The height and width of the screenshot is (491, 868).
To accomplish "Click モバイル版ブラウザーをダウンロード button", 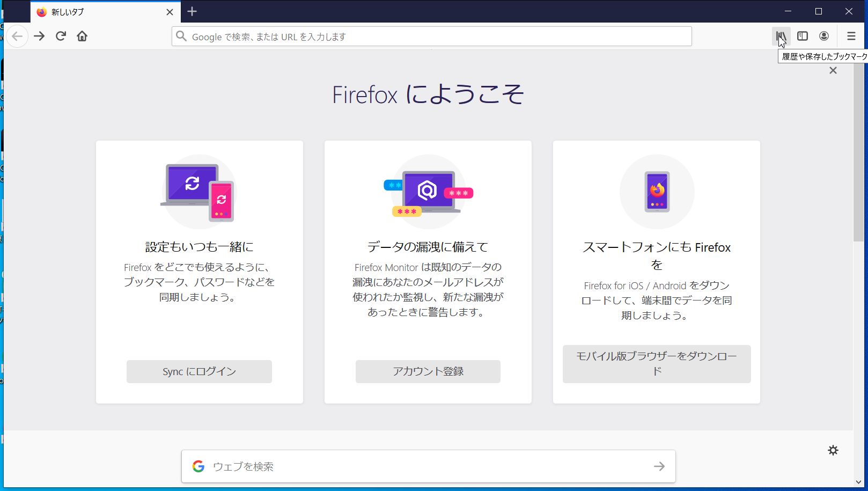I will click(x=657, y=364).
